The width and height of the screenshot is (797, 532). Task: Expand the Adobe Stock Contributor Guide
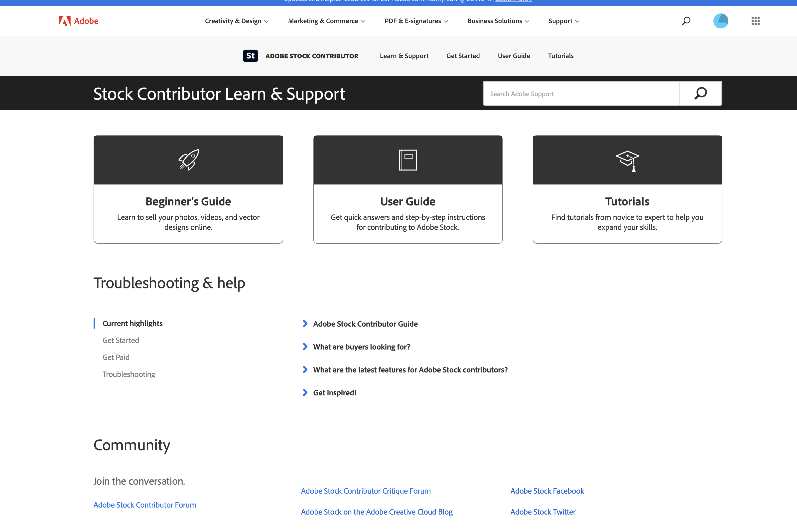point(305,324)
